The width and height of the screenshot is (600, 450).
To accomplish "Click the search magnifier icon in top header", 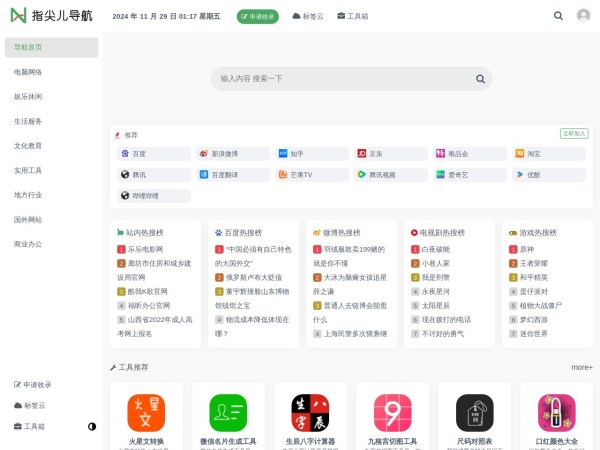I will [554, 16].
